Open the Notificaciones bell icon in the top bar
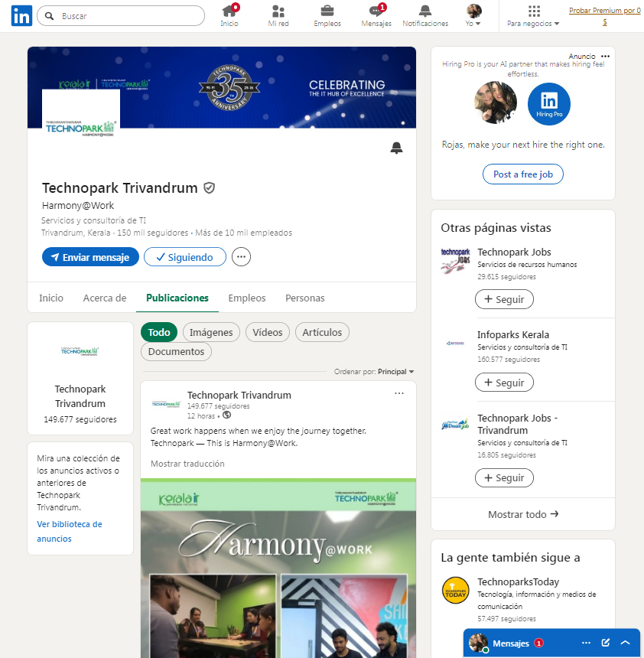This screenshot has height=658, width=644. pyautogui.click(x=425, y=15)
